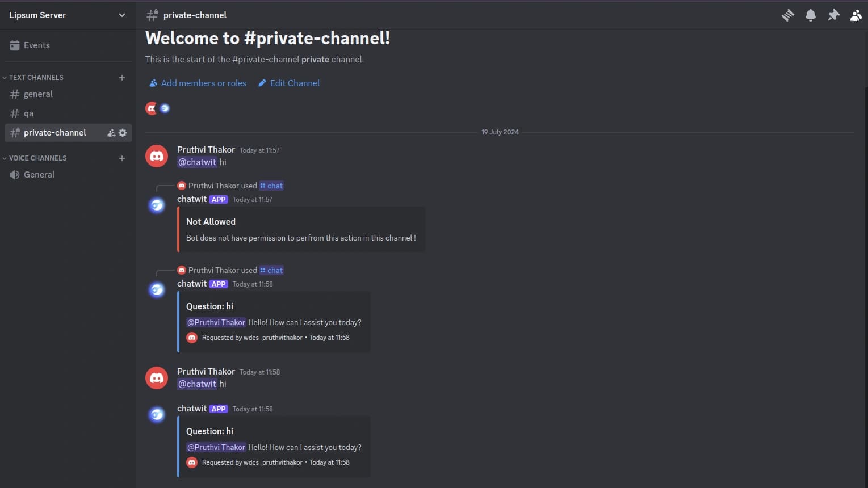The width and height of the screenshot is (868, 488).
Task: Click the bot permission error message text
Action: coord(301,238)
